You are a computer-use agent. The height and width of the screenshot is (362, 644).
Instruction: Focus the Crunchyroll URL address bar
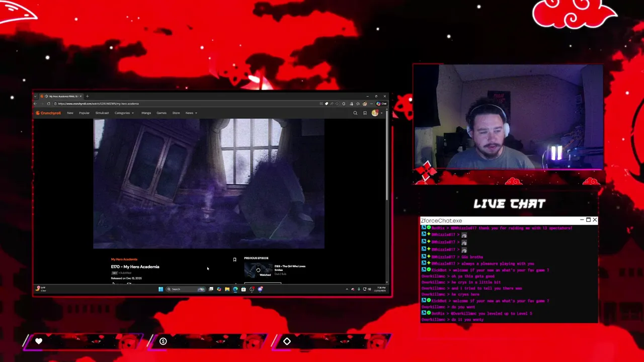[x=186, y=104]
